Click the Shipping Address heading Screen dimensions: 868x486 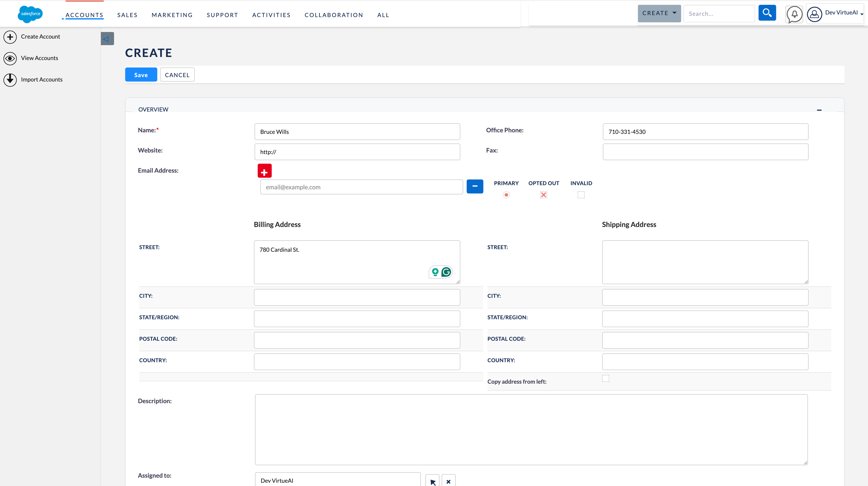click(629, 225)
